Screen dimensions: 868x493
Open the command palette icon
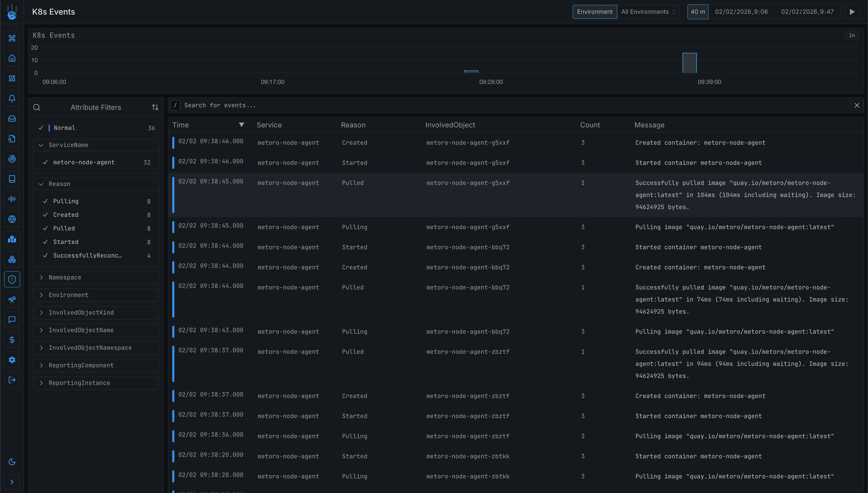click(12, 38)
